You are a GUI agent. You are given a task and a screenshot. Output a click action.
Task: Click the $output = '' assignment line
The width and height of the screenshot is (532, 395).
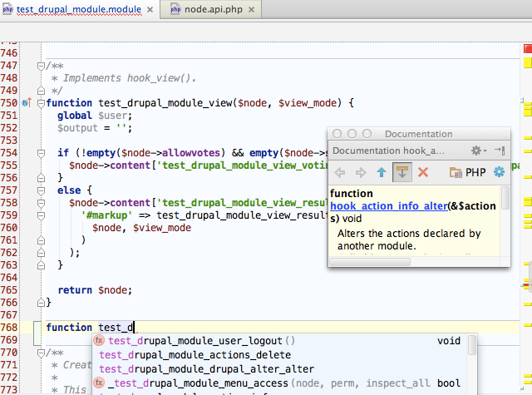95,128
